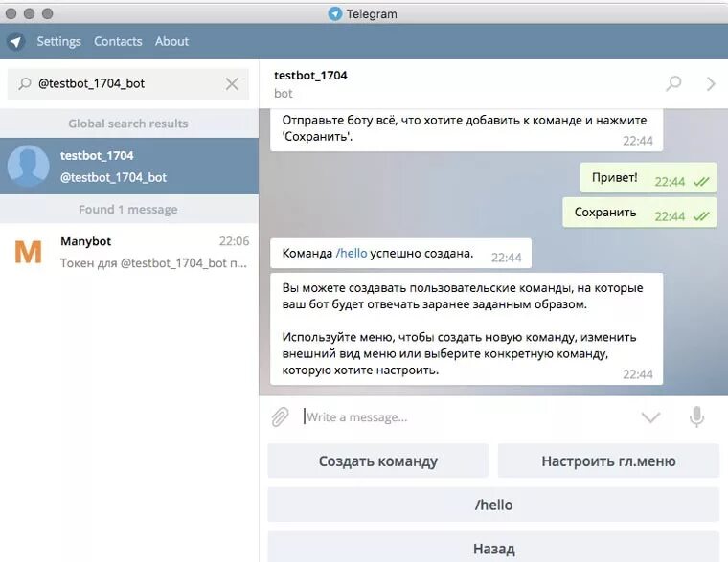Click the Telegram paper plane logo icon

15,42
